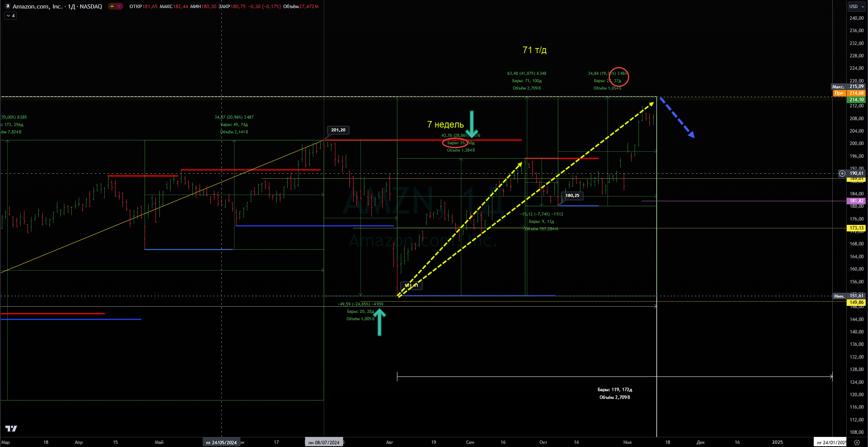The height and width of the screenshot is (447, 868).
Task: Select the '7 недель' text note
Action: click(445, 124)
